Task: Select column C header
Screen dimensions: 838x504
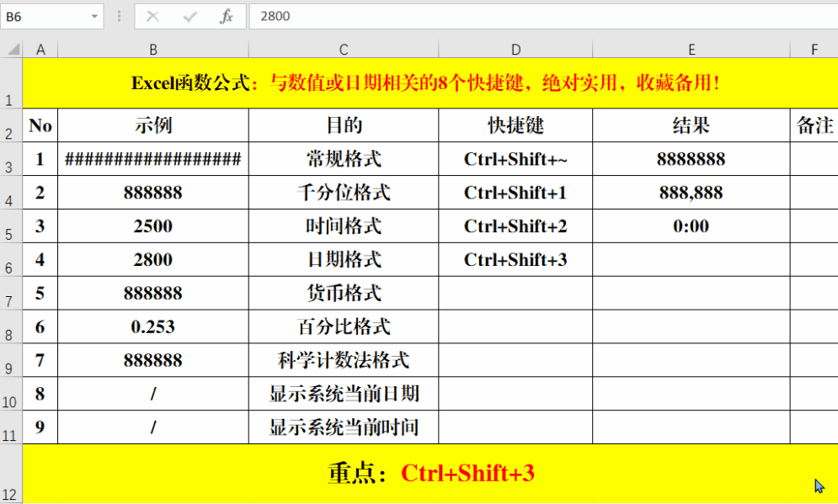Action: click(x=344, y=49)
